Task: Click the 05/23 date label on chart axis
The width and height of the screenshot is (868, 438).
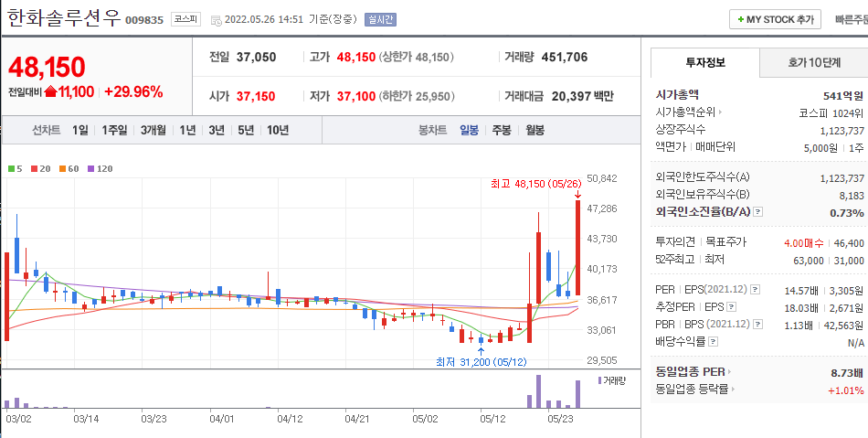Action: (560, 419)
